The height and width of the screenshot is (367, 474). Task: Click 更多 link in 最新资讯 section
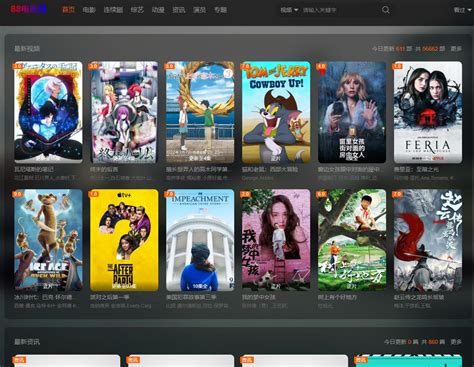pyautogui.click(x=456, y=342)
